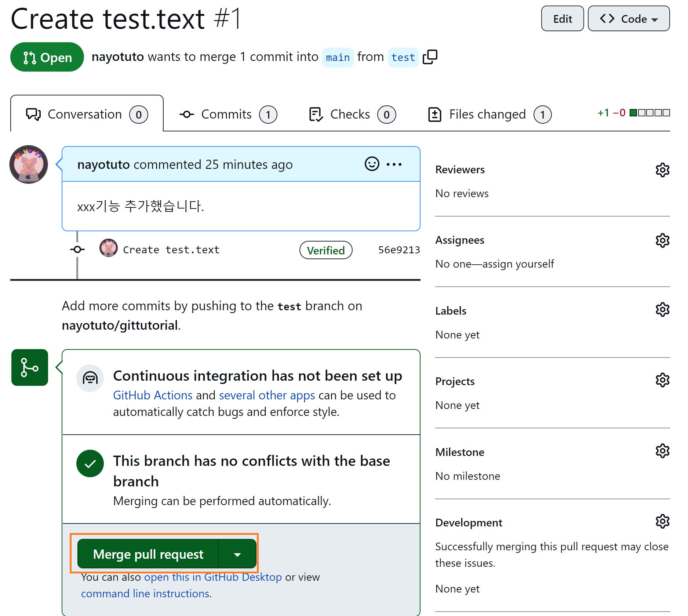This screenshot has width=688, height=616.
Task: Open the Reviewers gear settings
Action: pyautogui.click(x=662, y=170)
